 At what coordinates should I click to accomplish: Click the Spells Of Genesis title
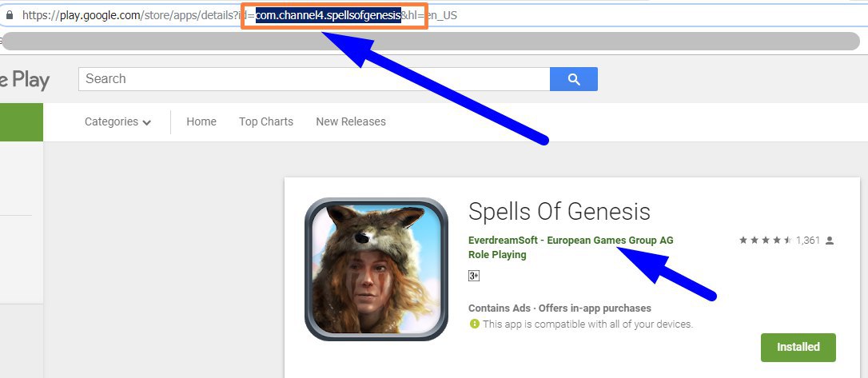(x=559, y=211)
